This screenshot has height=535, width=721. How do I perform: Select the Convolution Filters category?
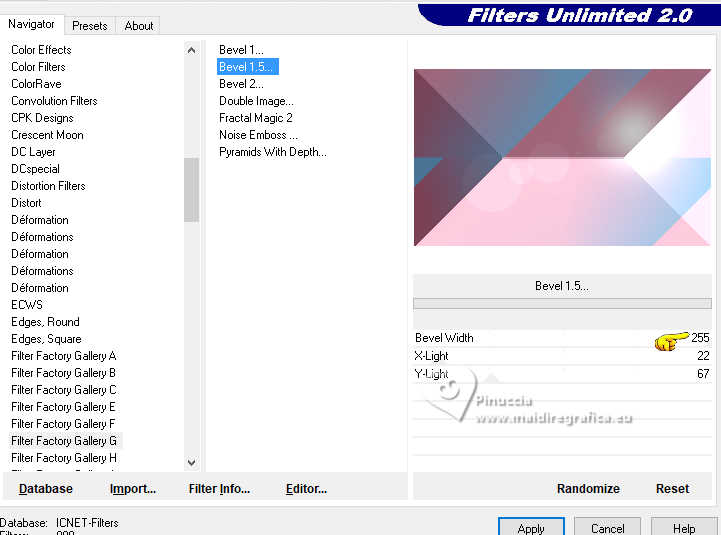click(x=54, y=101)
